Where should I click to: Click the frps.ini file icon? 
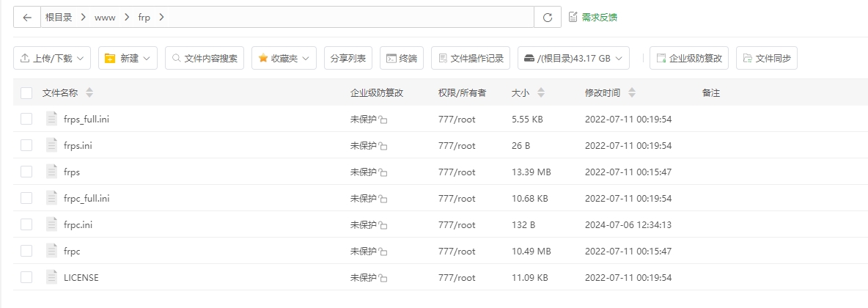click(x=52, y=145)
